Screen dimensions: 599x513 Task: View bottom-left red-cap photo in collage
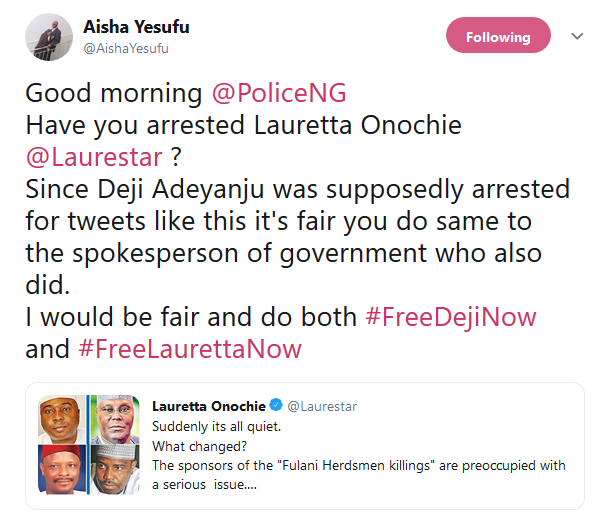pos(62,469)
